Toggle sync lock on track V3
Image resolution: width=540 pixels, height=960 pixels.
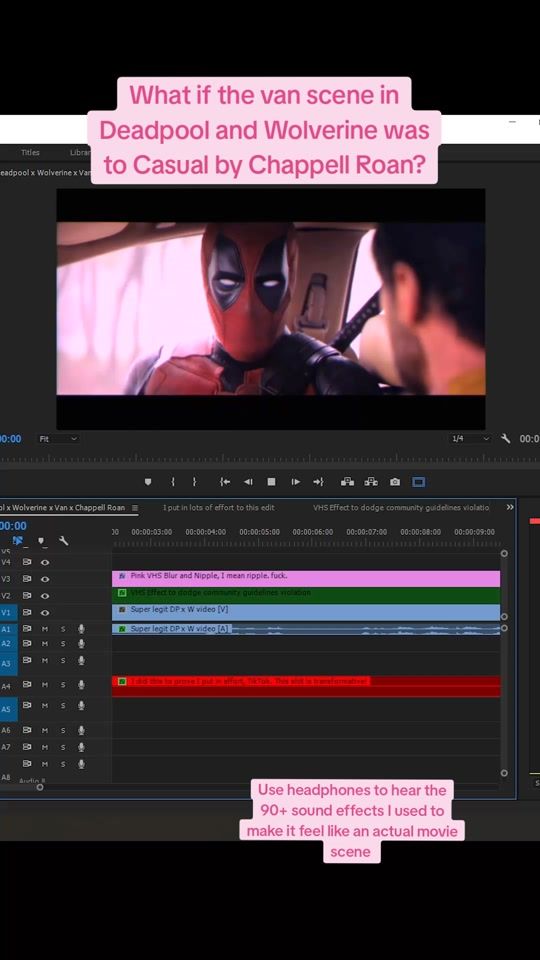(x=27, y=579)
